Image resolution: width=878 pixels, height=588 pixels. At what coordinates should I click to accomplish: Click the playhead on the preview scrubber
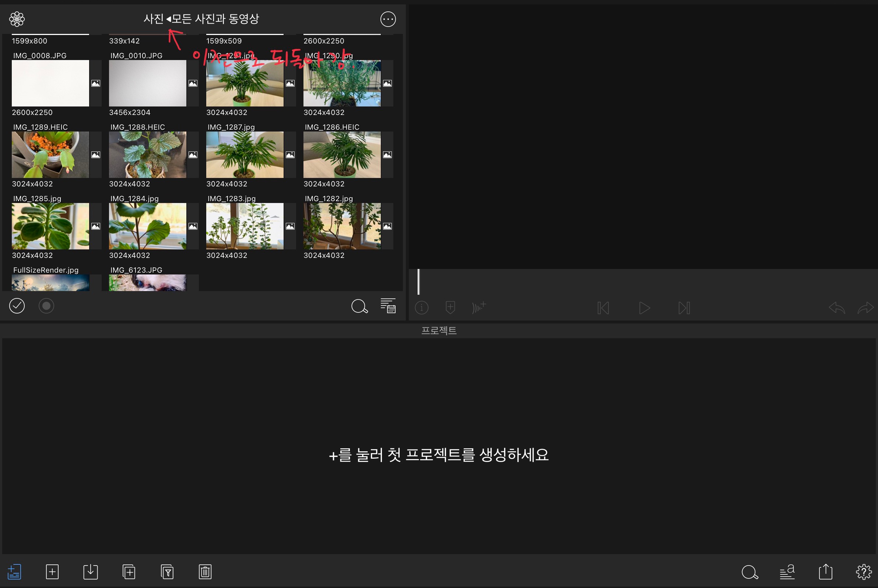(418, 281)
